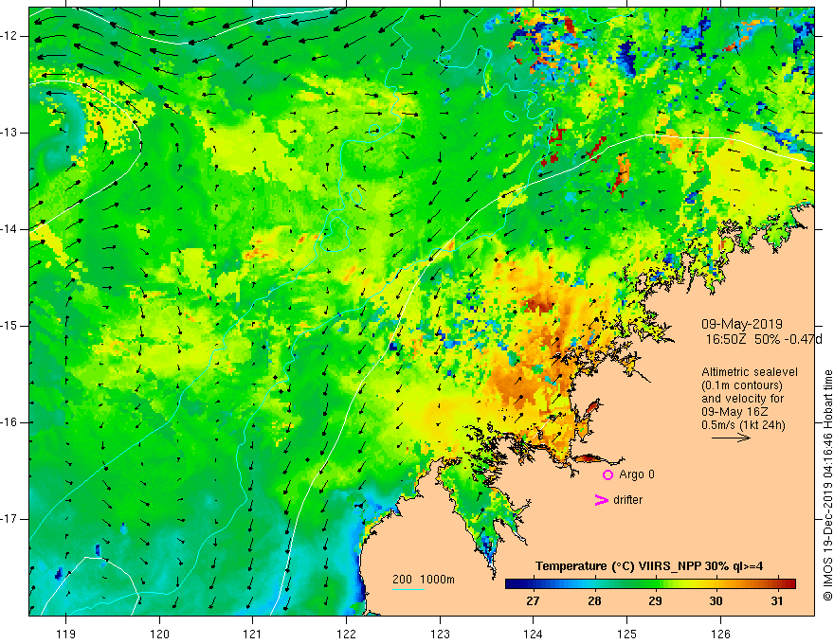Viewport: 834px width, 644px height.
Task: Click the longitude axis label 121
Action: [253, 634]
